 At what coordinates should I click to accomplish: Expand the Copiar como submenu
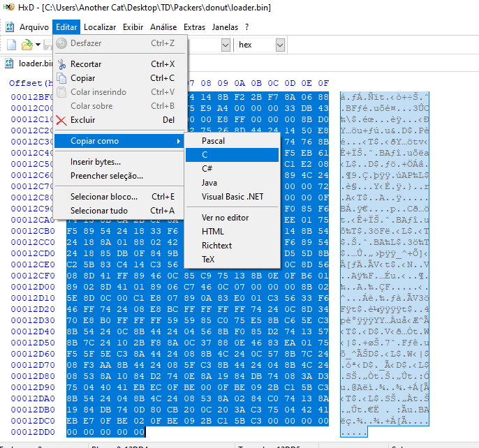click(x=120, y=141)
